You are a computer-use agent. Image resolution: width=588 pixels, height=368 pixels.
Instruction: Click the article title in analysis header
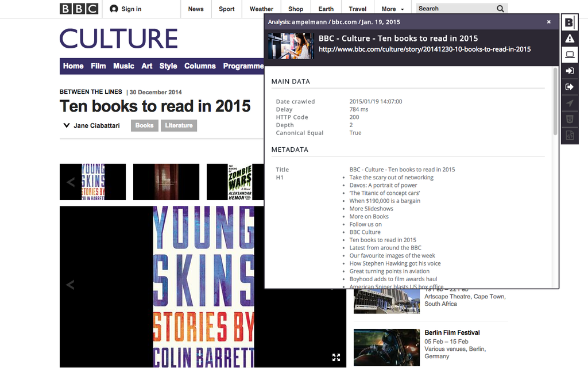click(398, 39)
